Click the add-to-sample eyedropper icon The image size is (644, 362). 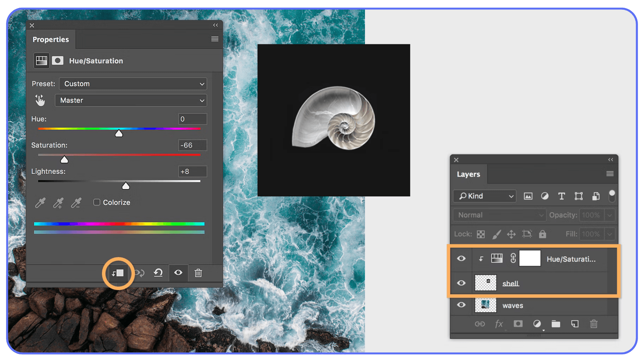click(58, 203)
